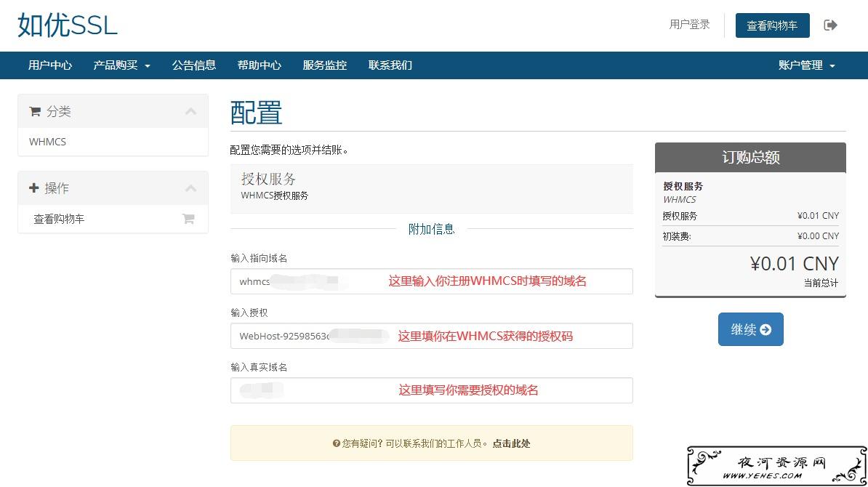Click the question mark icon in notice
The image size is (868, 487).
coord(336,443)
